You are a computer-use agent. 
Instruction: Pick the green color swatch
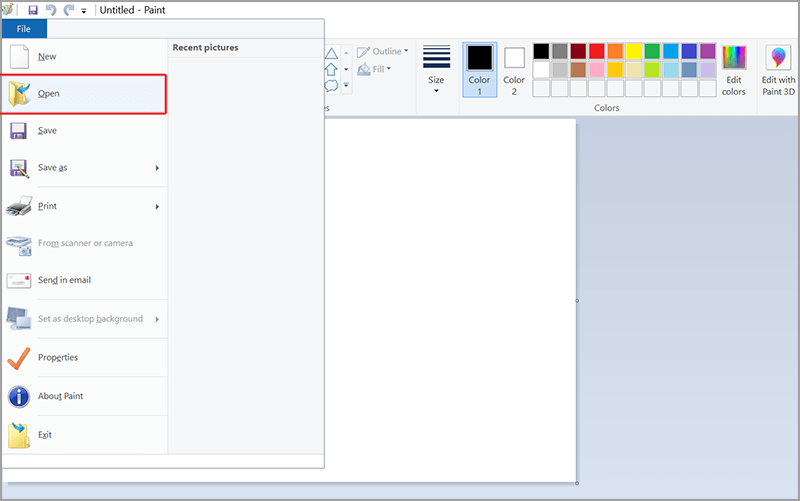652,51
